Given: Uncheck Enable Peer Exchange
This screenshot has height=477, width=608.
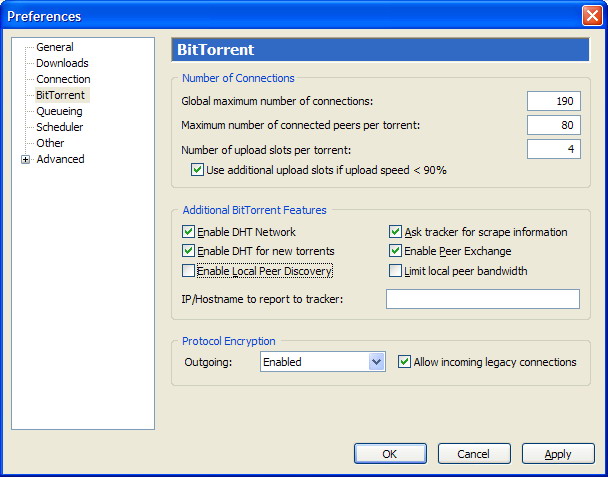Looking at the screenshot, I should click(x=395, y=251).
